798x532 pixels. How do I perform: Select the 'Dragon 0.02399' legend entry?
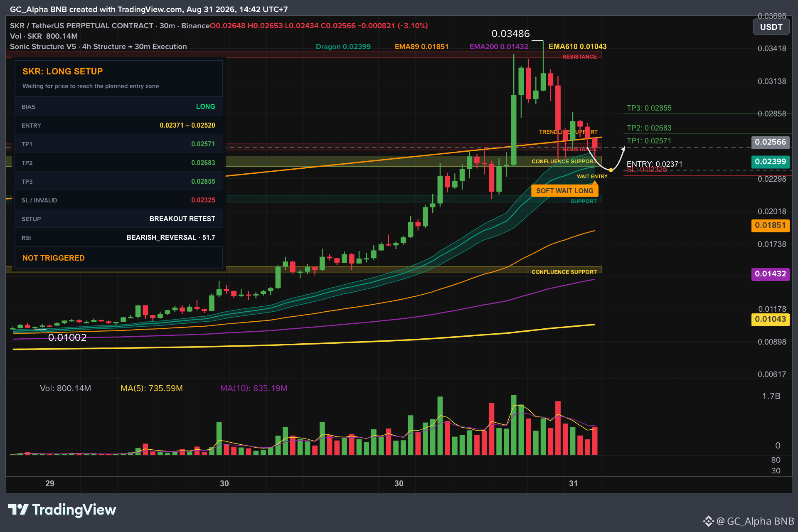[x=343, y=47]
